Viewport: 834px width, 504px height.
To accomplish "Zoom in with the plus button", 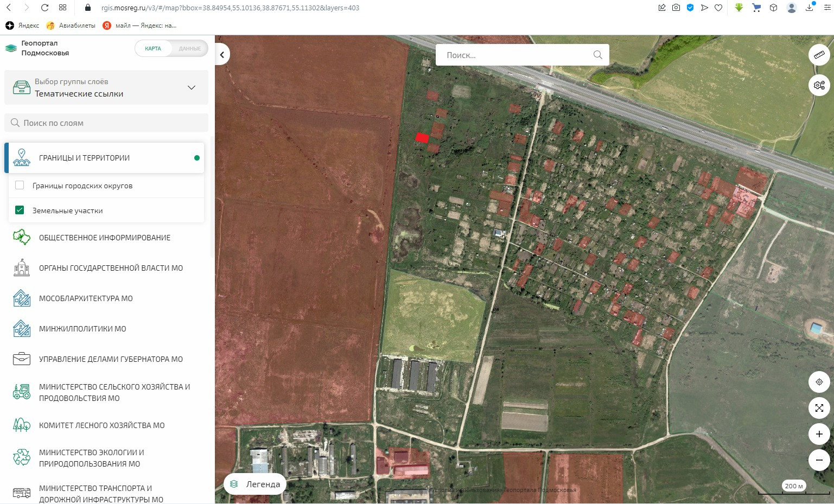I will [819, 434].
